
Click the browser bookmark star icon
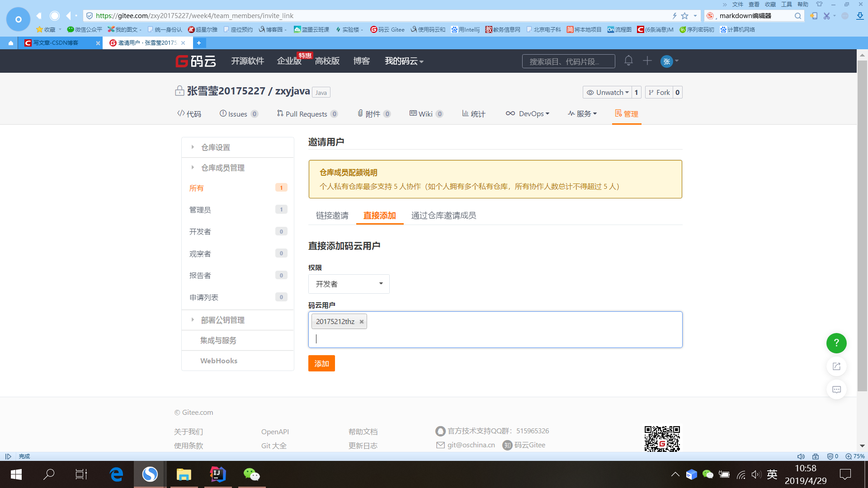[684, 16]
